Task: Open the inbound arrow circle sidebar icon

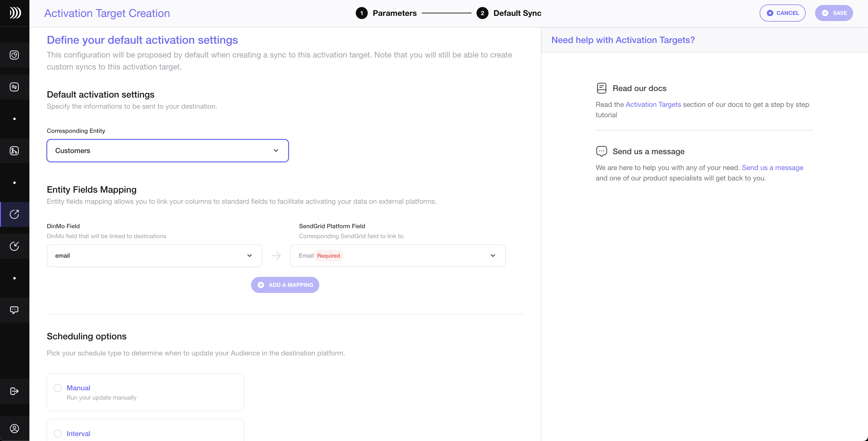Action: [x=14, y=246]
